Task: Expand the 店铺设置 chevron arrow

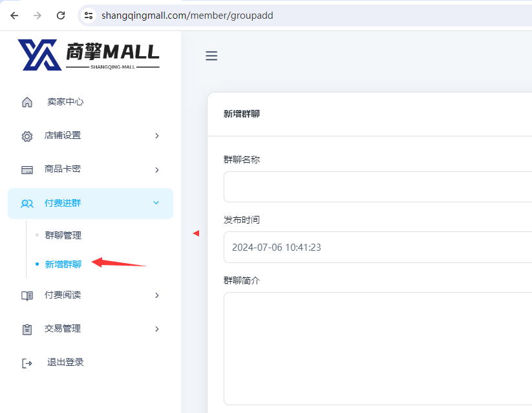Action: point(156,136)
